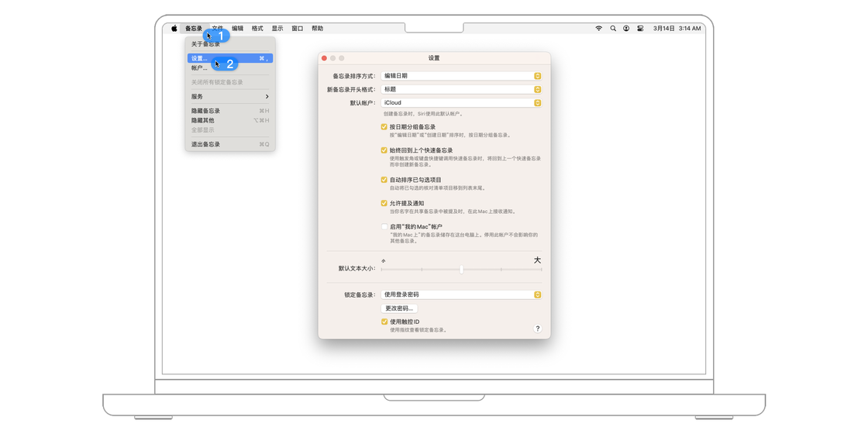This screenshot has width=868, height=434.
Task: Close the 设置 window with red button
Action: click(x=324, y=58)
